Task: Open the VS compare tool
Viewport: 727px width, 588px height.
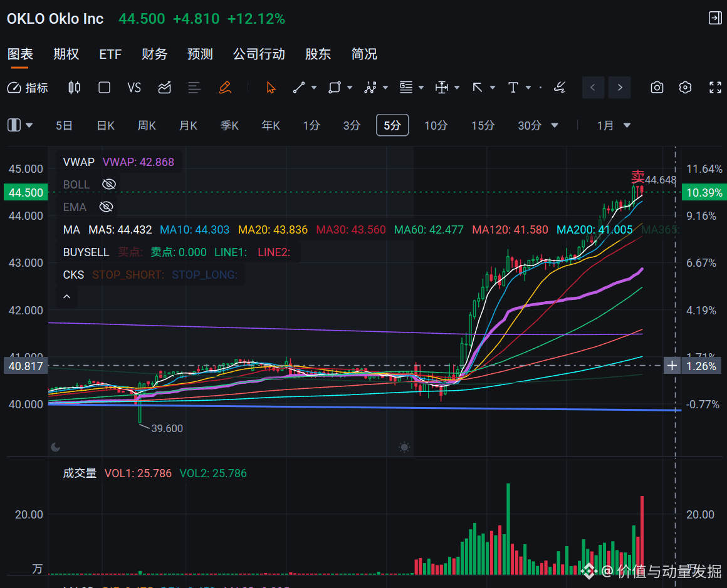Action: tap(134, 88)
